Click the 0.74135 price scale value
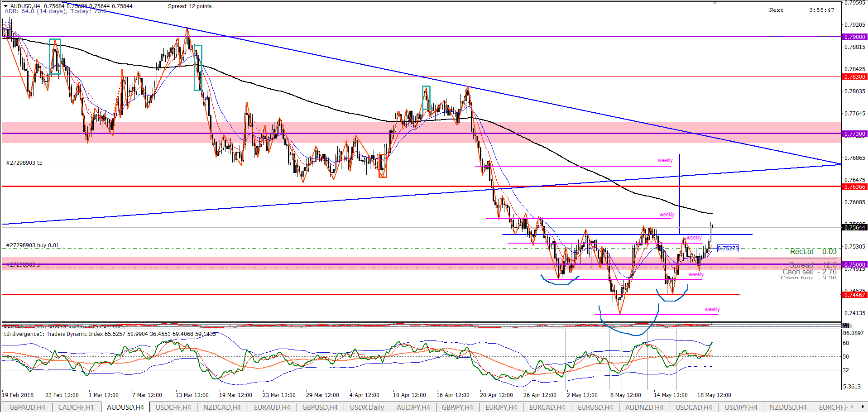 854,313
